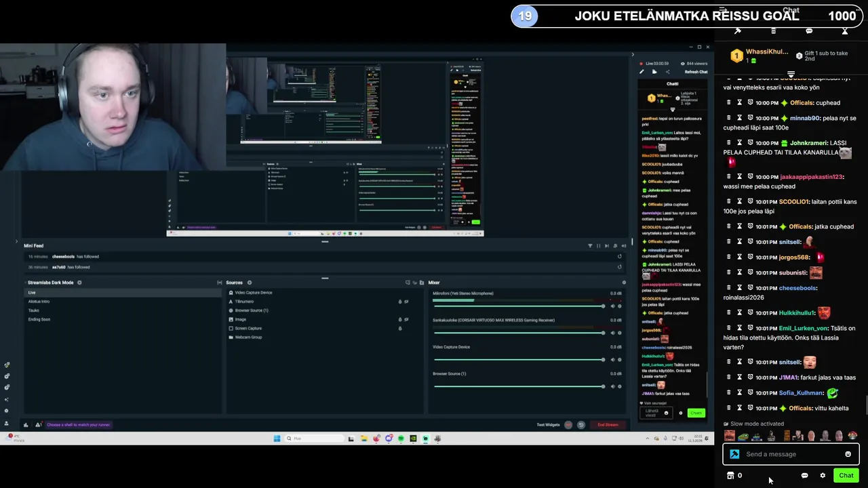Add a new scene next to Streamlabs Dark Mode

[79, 283]
